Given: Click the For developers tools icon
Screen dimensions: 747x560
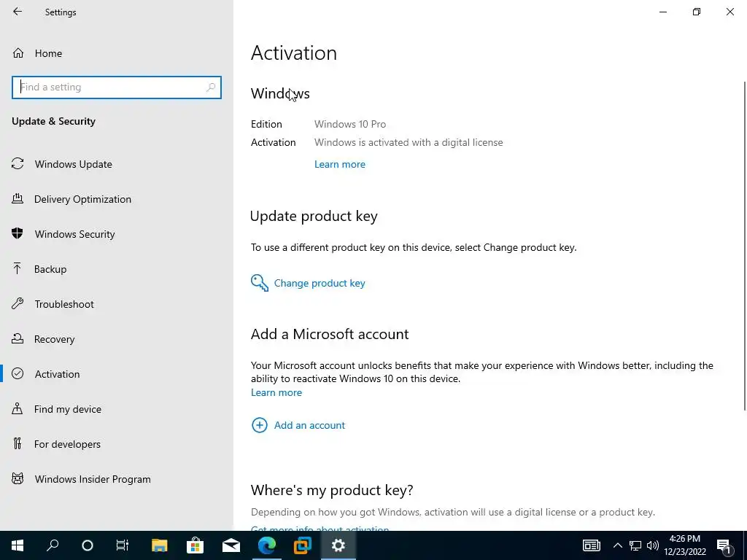Looking at the screenshot, I should tap(18, 443).
